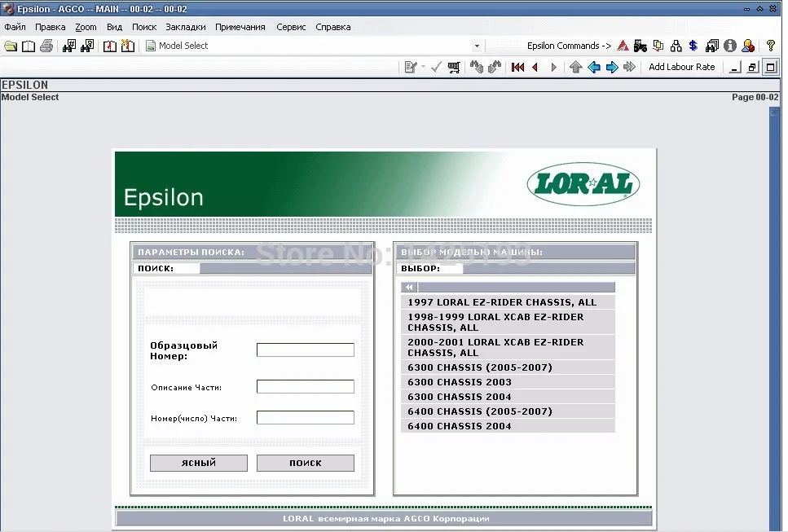788x532 pixels.
Task: Open the print icon on the left toolbar
Action: click(x=46, y=46)
